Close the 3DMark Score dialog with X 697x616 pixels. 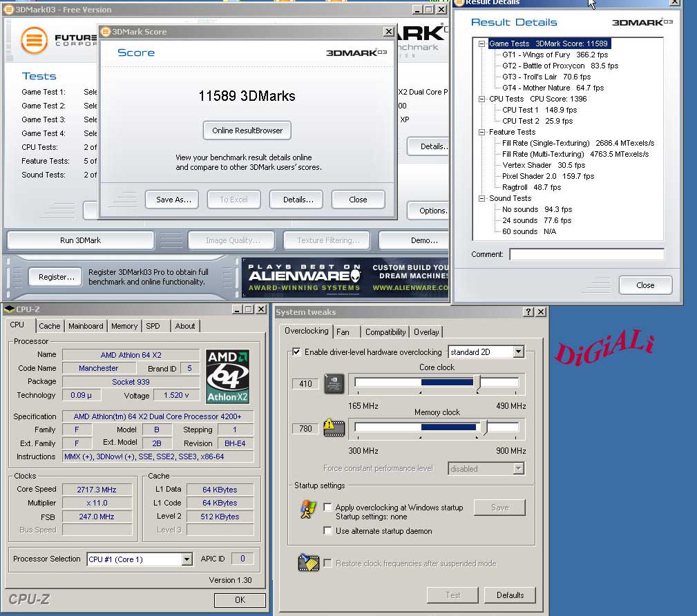click(x=388, y=32)
